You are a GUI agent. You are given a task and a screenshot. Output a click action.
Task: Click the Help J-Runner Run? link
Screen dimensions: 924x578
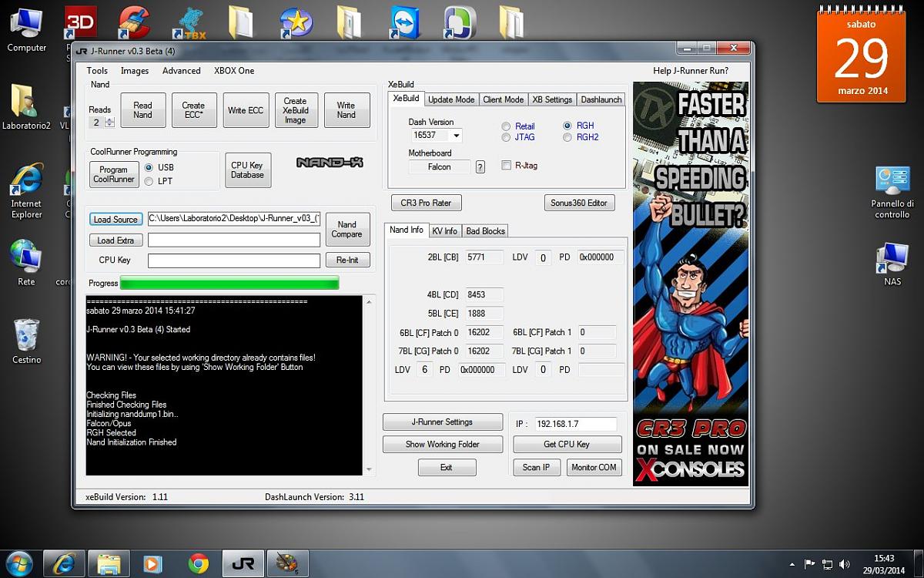pos(691,71)
